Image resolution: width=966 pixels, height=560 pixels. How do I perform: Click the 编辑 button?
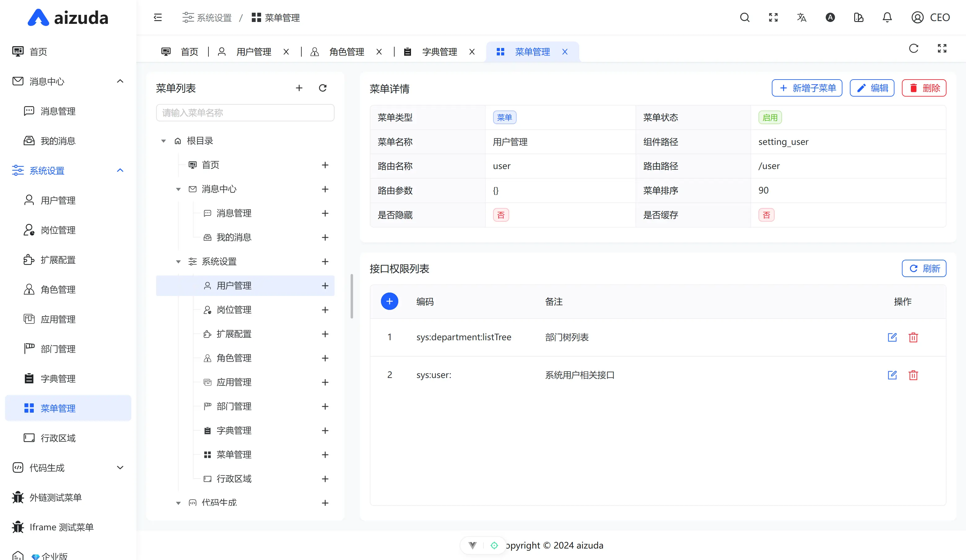872,88
